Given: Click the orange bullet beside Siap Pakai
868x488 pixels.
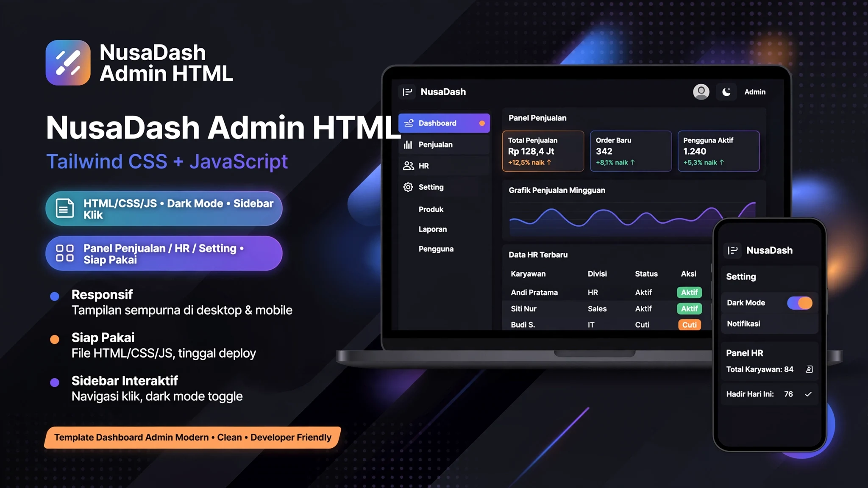Looking at the screenshot, I should point(55,339).
